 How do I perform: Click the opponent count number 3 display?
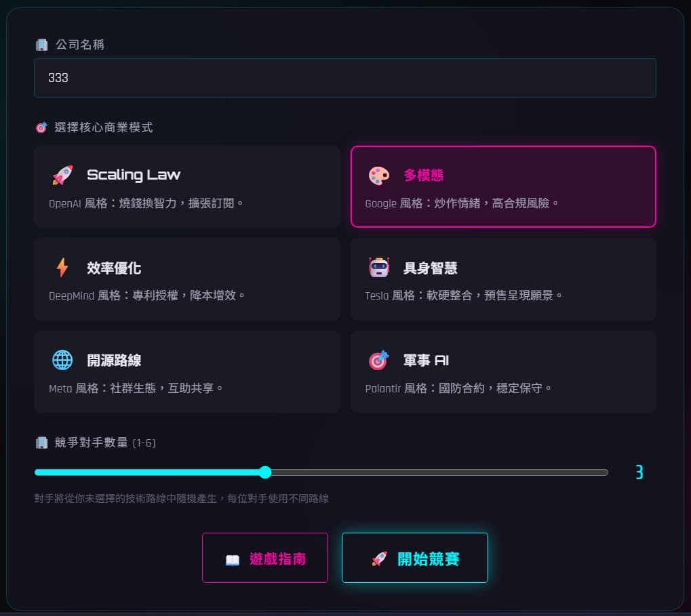[638, 472]
